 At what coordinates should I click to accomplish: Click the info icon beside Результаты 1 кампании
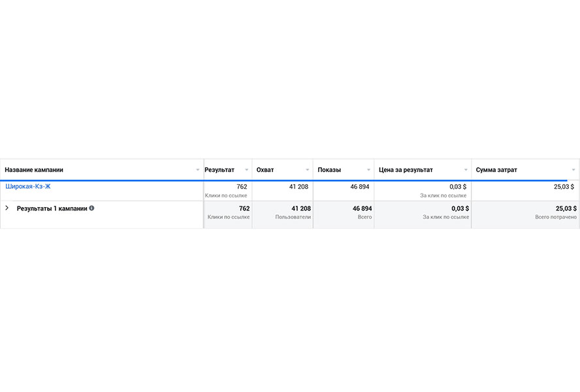(92, 208)
